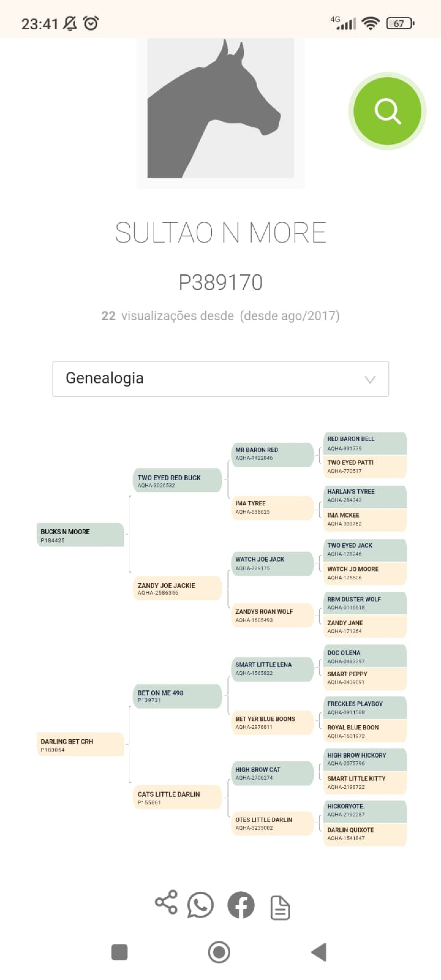Open the document export icon

(280, 908)
